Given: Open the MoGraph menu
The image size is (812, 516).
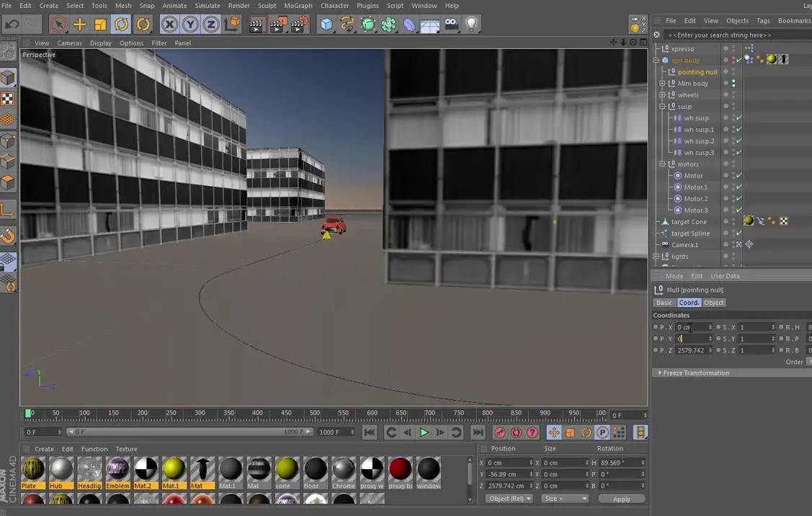Looking at the screenshot, I should pos(298,6).
